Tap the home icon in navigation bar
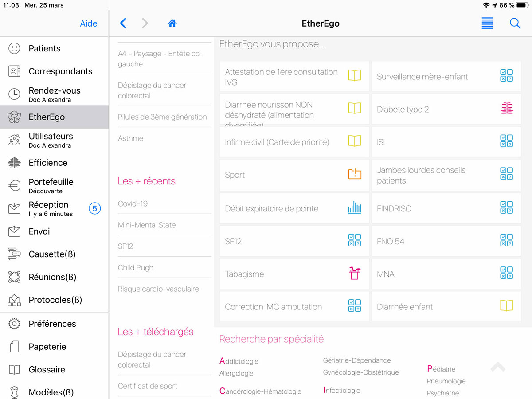532x399 pixels. pyautogui.click(x=172, y=23)
